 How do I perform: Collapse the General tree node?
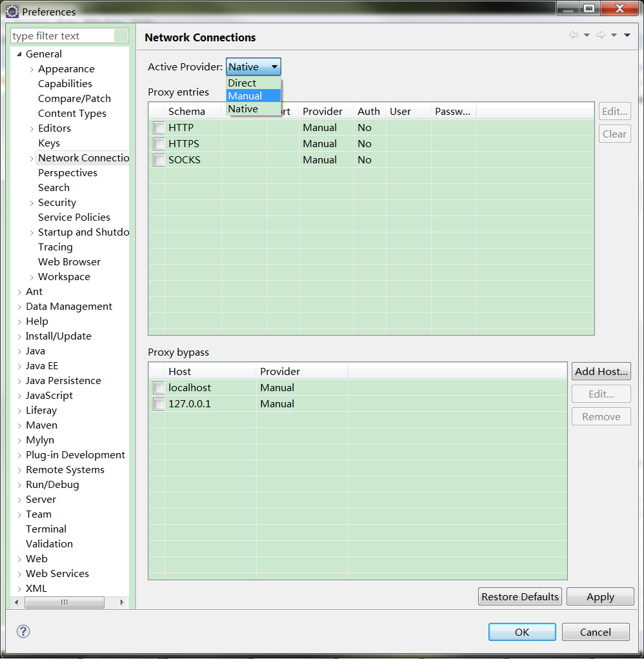[19, 54]
